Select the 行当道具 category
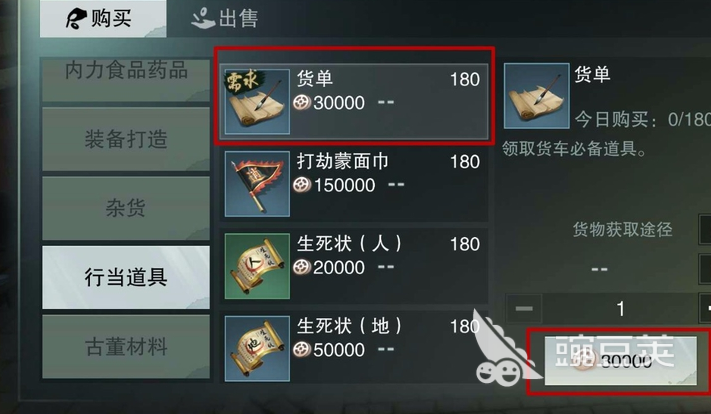This screenshot has width=711, height=414. coord(126,277)
